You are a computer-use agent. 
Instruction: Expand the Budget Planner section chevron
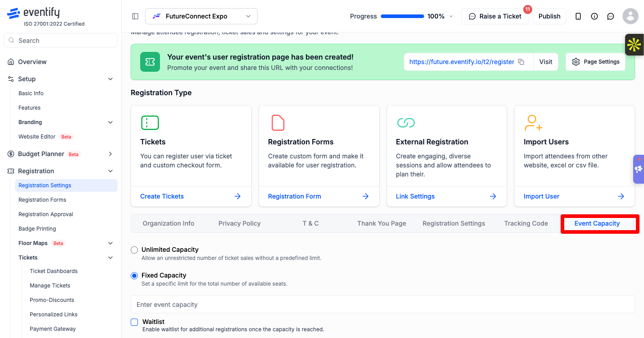[x=110, y=154]
